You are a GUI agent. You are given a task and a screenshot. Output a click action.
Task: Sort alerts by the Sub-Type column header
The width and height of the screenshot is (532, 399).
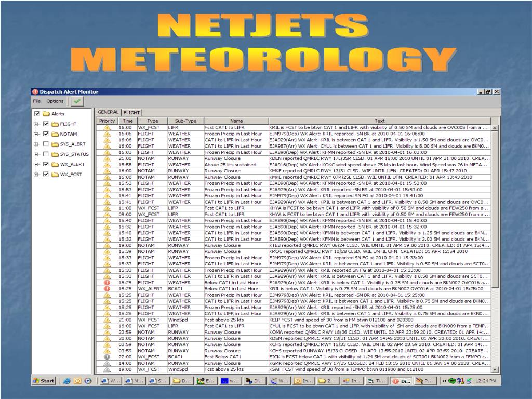[x=185, y=121]
